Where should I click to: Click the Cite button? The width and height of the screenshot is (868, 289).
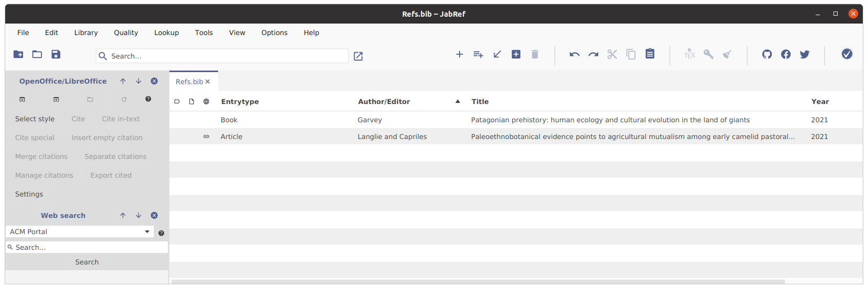tap(78, 119)
